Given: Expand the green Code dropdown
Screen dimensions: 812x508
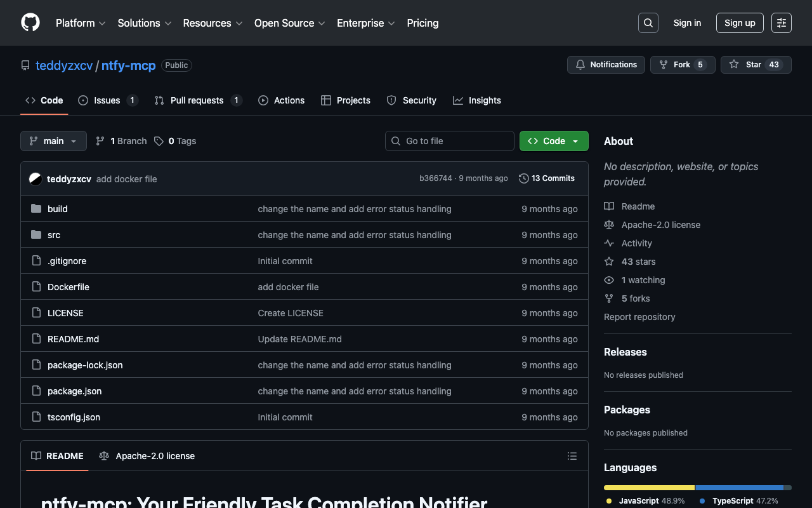Looking at the screenshot, I should tap(554, 141).
